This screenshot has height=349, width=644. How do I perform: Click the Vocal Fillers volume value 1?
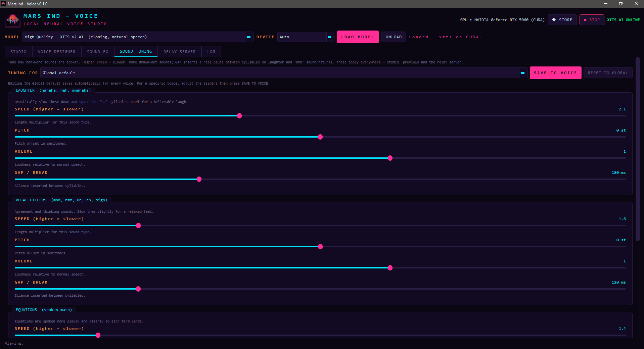click(625, 261)
